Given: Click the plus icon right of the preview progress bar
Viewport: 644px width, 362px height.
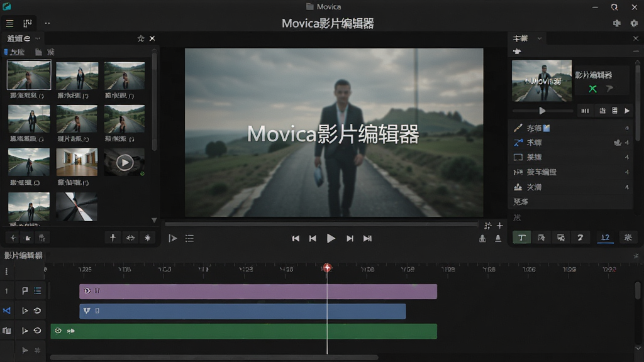Looking at the screenshot, I should 500,226.
